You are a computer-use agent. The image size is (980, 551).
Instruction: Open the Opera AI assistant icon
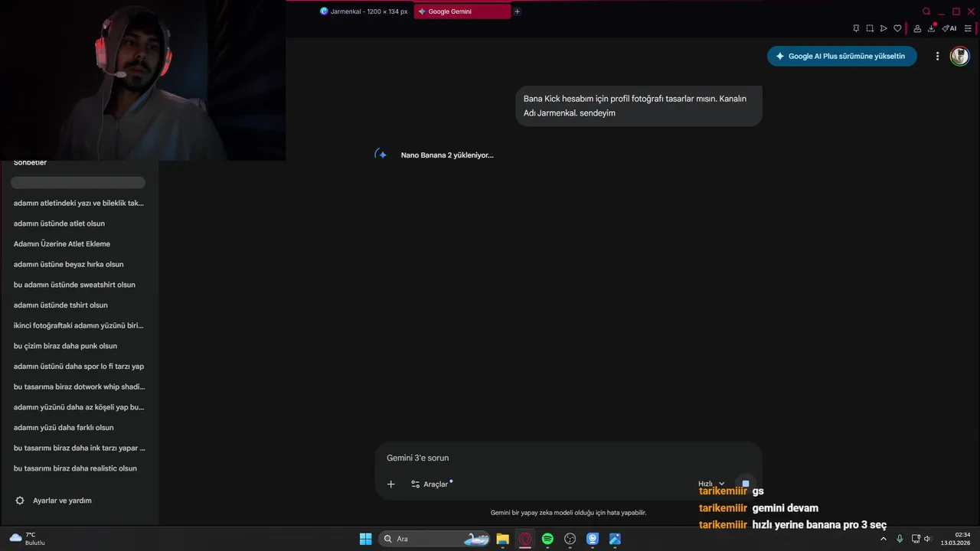click(x=949, y=28)
